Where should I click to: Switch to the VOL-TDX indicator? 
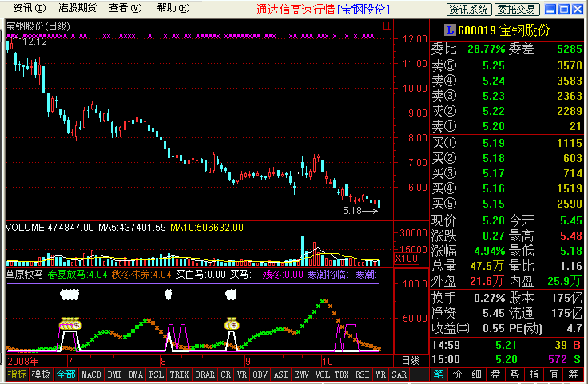pos(332,374)
